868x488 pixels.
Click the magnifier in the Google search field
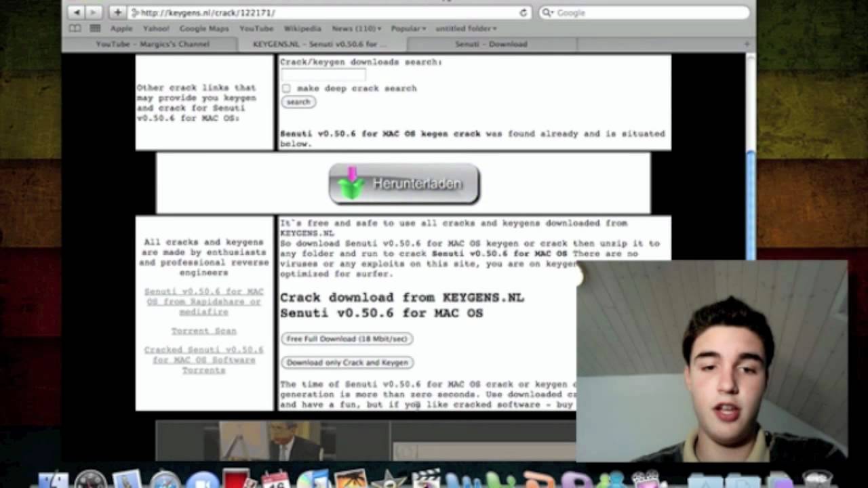click(547, 13)
